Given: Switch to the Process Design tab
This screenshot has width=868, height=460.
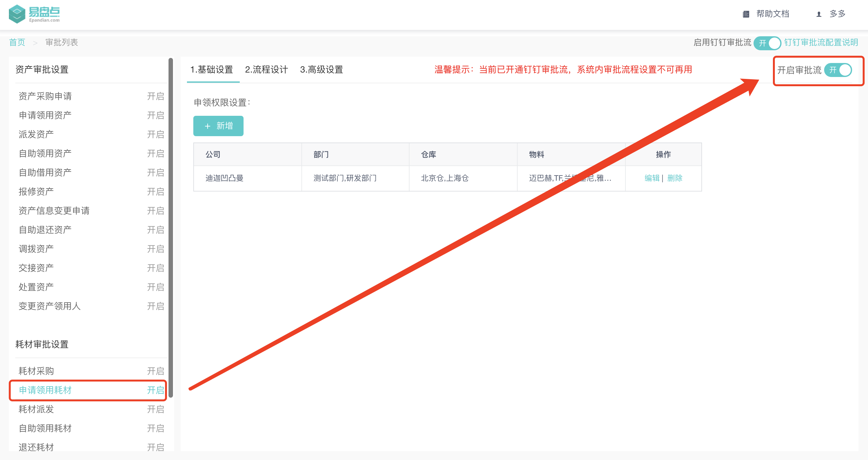Looking at the screenshot, I should pos(266,69).
